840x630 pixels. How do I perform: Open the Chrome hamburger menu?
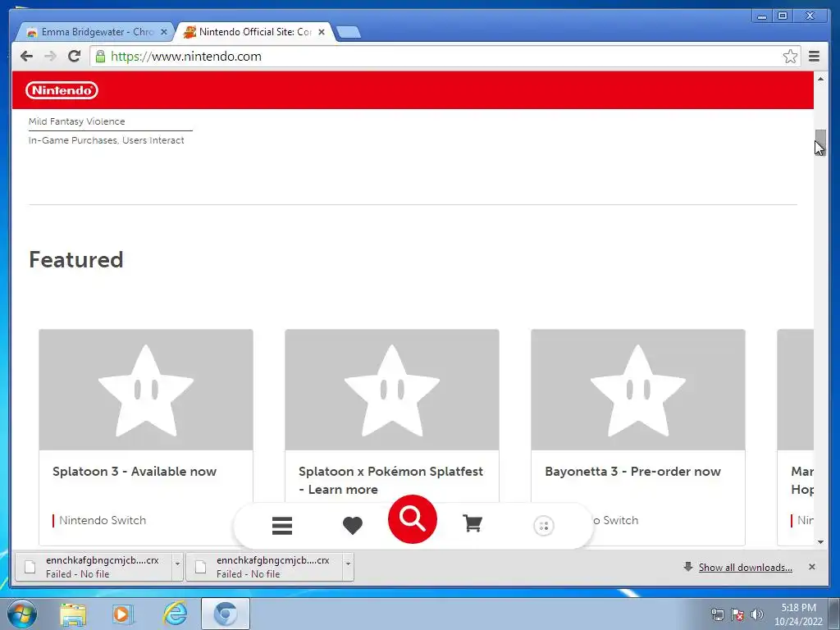814,57
